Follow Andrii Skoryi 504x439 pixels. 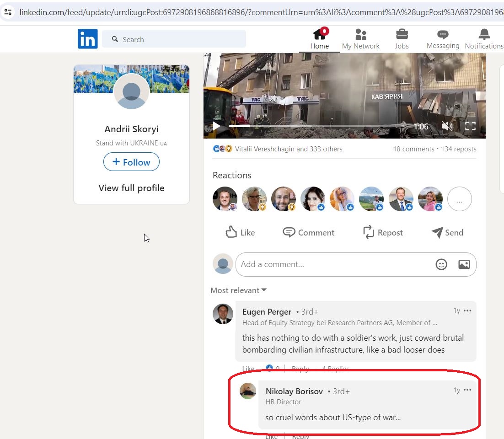[131, 161]
